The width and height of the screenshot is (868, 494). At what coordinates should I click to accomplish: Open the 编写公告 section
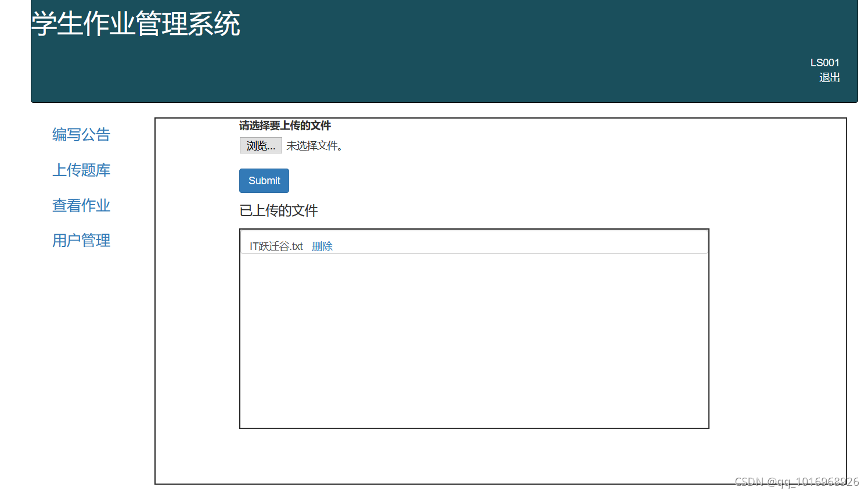pos(81,135)
